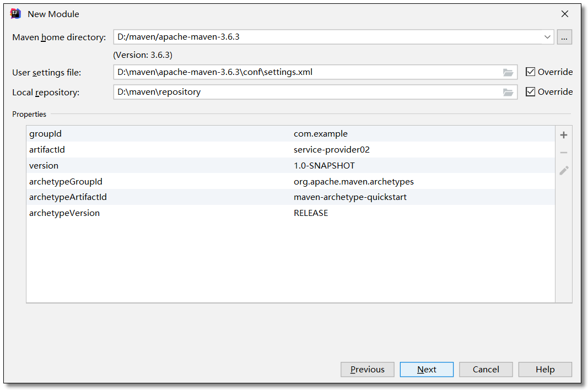Click the IntelliJ logo in title bar
Screen dimensions: 588x390
[x=15, y=14]
